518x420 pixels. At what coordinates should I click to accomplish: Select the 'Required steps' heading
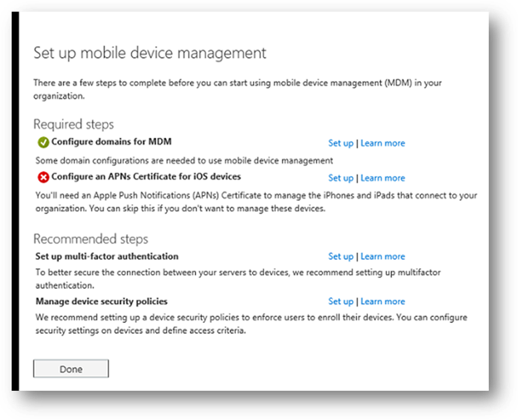[x=73, y=124]
